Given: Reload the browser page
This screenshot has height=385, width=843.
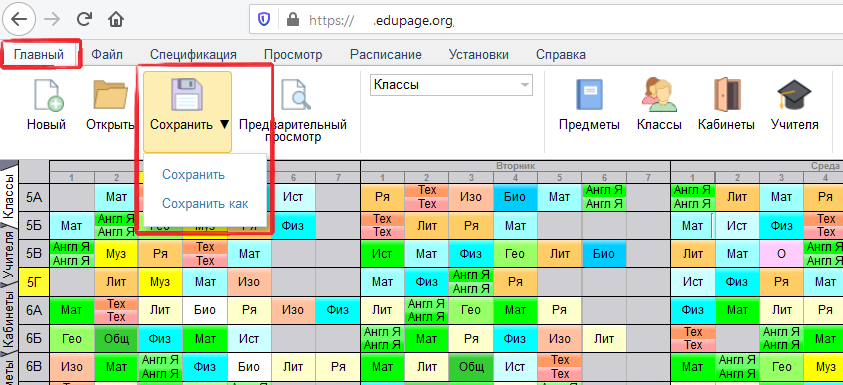Looking at the screenshot, I should (x=84, y=20).
